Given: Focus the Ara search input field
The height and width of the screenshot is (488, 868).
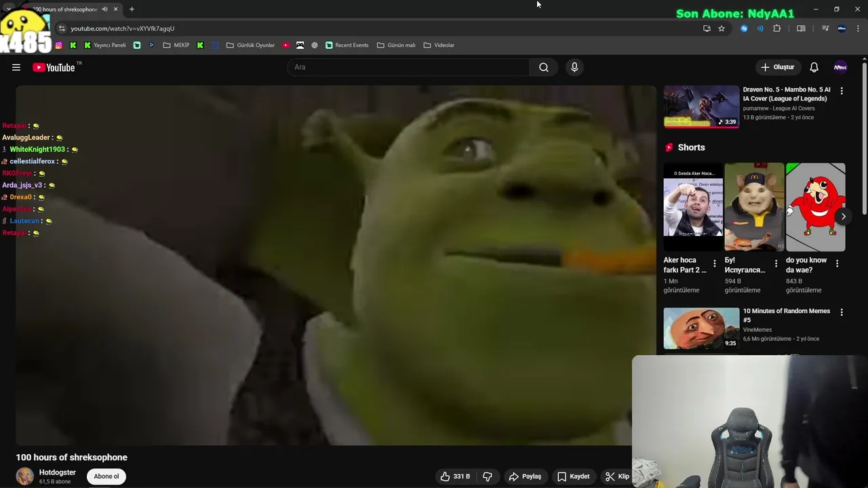Looking at the screenshot, I should pos(408,67).
